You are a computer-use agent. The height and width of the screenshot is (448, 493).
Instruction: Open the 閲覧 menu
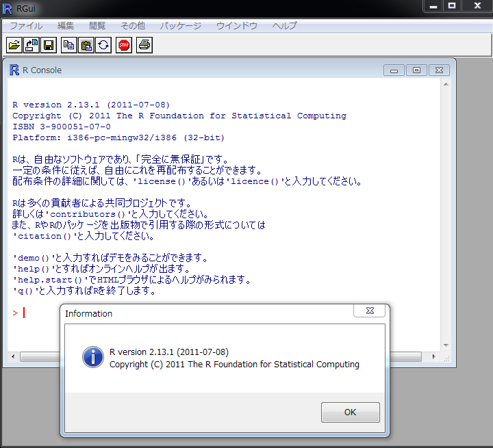pos(97,25)
